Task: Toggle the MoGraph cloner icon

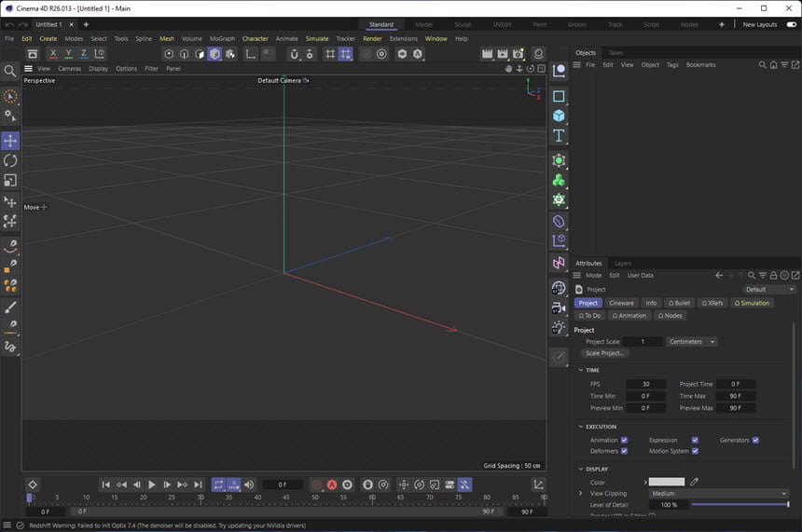Action: (559, 180)
